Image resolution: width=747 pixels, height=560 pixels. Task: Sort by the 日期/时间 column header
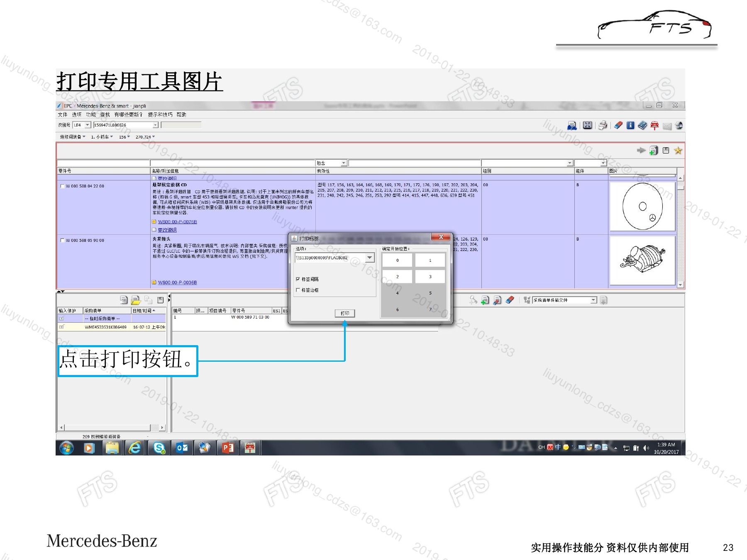coord(149,311)
